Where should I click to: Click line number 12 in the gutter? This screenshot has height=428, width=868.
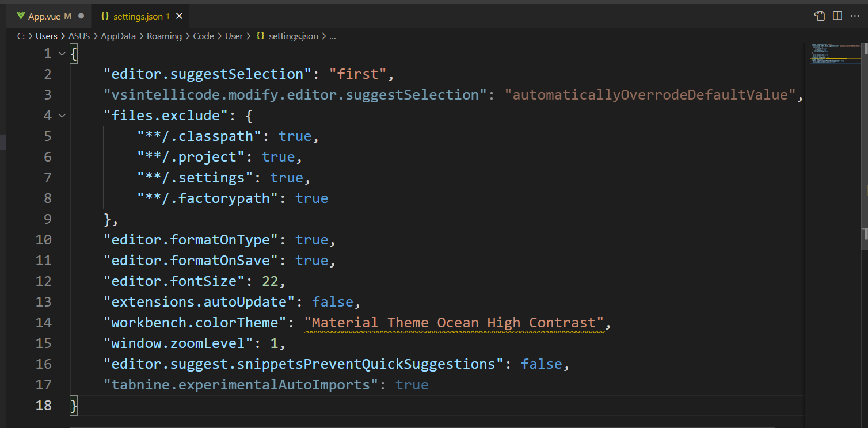[x=43, y=281]
